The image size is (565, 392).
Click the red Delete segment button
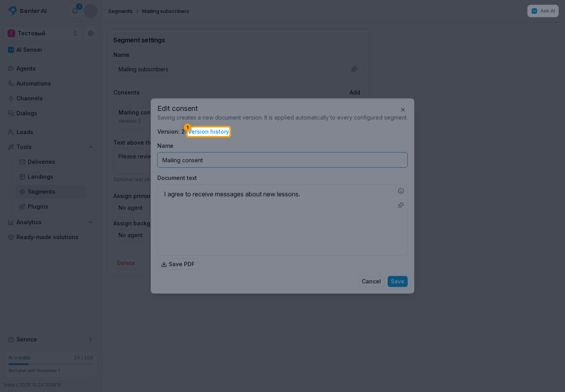click(x=126, y=263)
